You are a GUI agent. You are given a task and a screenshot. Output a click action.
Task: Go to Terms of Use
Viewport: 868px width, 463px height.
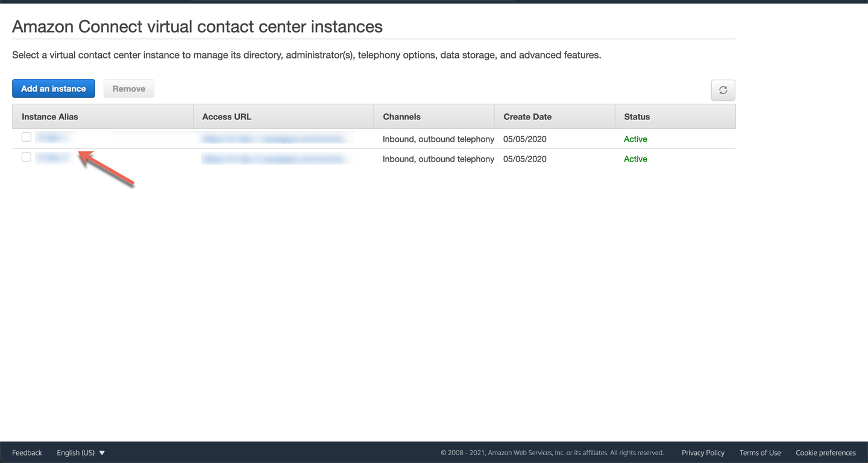pos(759,453)
